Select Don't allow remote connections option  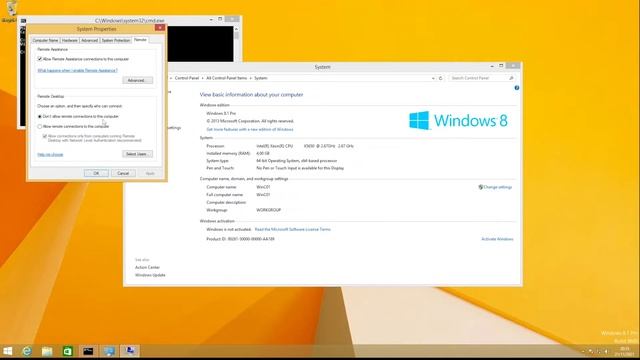tap(40, 117)
